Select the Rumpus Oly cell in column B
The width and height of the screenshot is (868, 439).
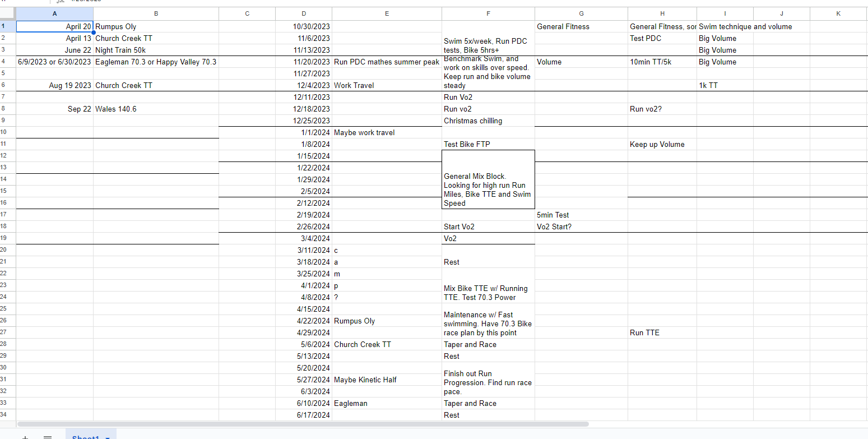155,26
